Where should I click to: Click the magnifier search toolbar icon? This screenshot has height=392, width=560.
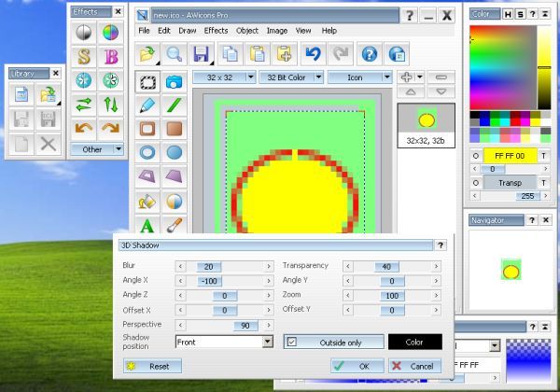point(174,54)
